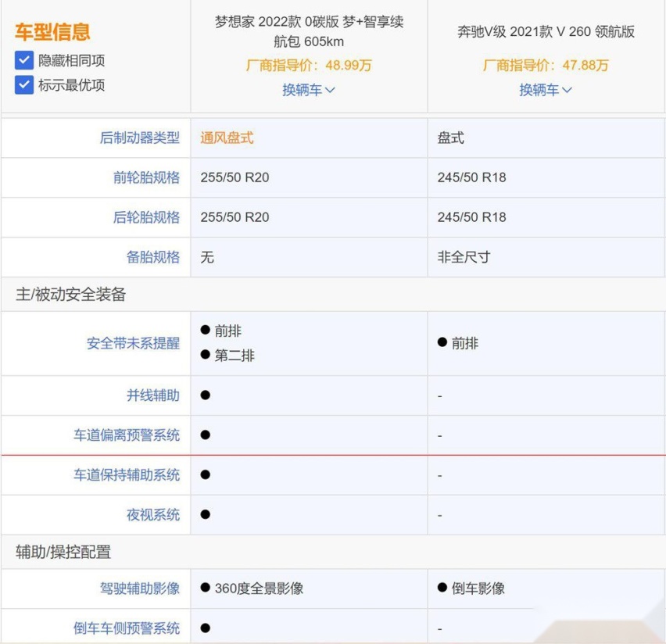Uncheck the 标示最优项 checkbox
This screenshot has height=644, width=666.
click(24, 85)
